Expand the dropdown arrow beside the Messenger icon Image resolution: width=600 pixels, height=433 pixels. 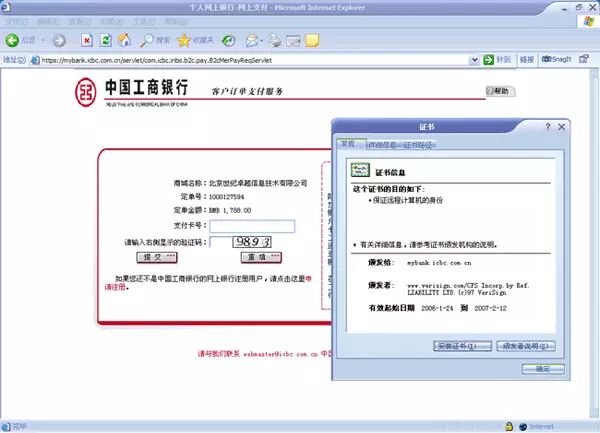coord(262,40)
